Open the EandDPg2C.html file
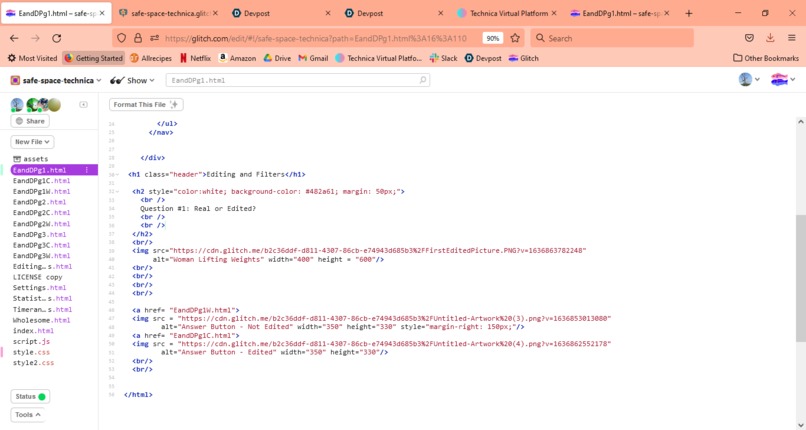The image size is (806, 430). pos(42,213)
